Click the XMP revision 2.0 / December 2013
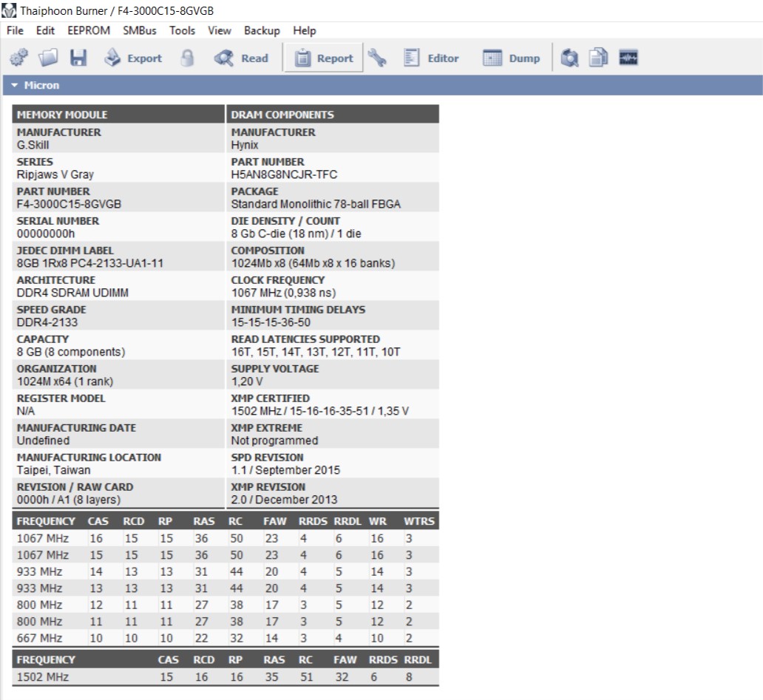The width and height of the screenshot is (763, 700). pyautogui.click(x=284, y=500)
